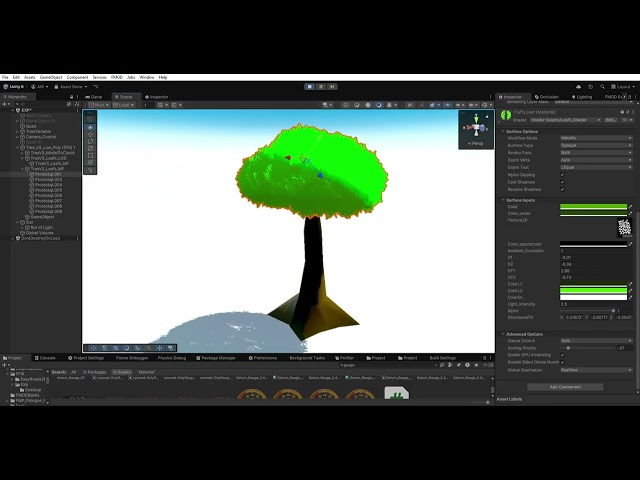
Task: Open the Queue Control dropdown
Action: [x=596, y=340]
